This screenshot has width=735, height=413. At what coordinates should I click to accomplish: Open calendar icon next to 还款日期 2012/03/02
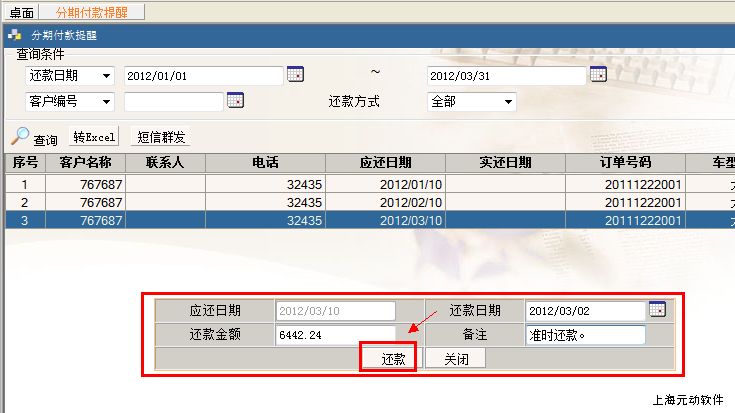tap(657, 309)
